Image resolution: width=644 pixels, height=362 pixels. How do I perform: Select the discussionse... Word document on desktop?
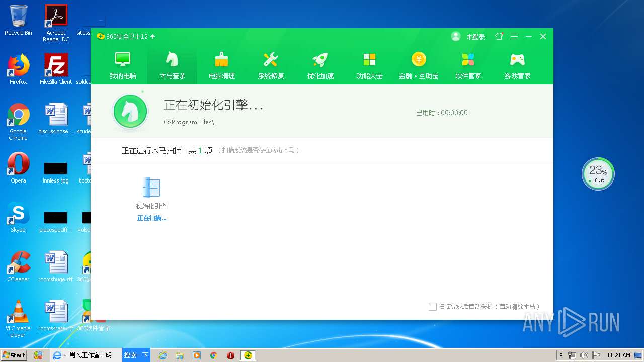click(x=56, y=119)
